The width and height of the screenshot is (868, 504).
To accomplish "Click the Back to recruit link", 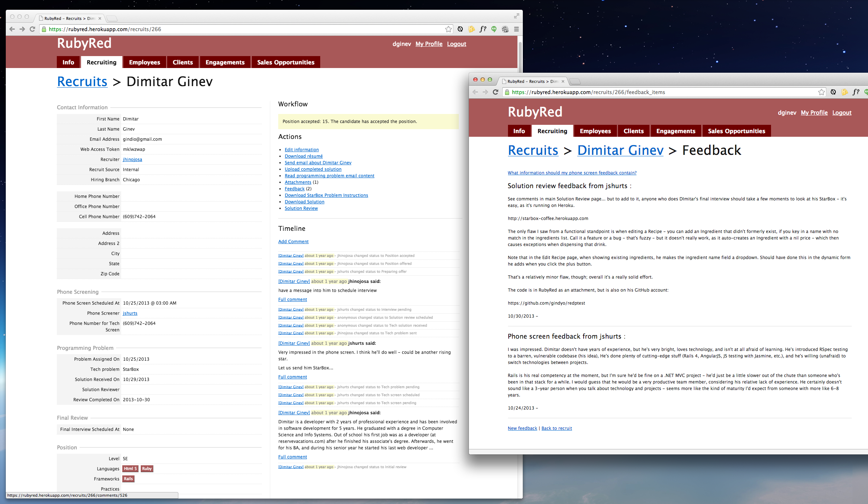I will coord(556,428).
